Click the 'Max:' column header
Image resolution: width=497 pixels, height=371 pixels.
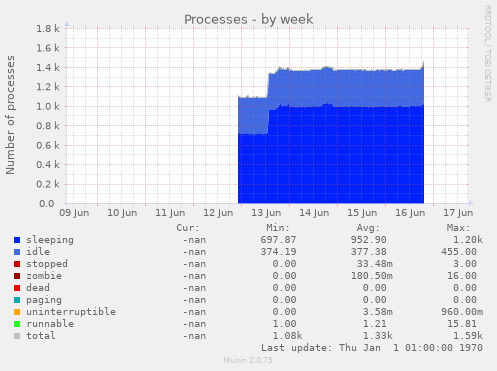tap(458, 228)
